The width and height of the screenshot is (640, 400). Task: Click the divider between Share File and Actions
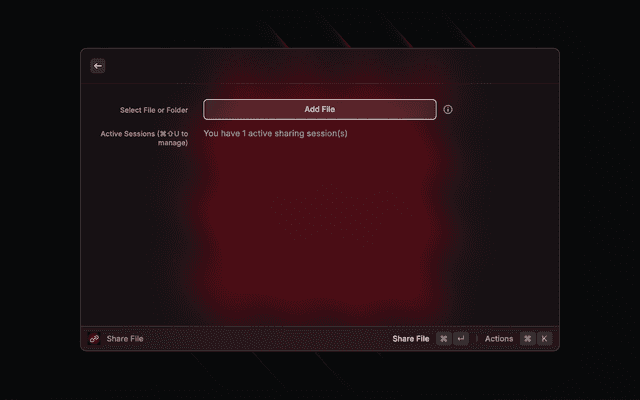tap(477, 338)
